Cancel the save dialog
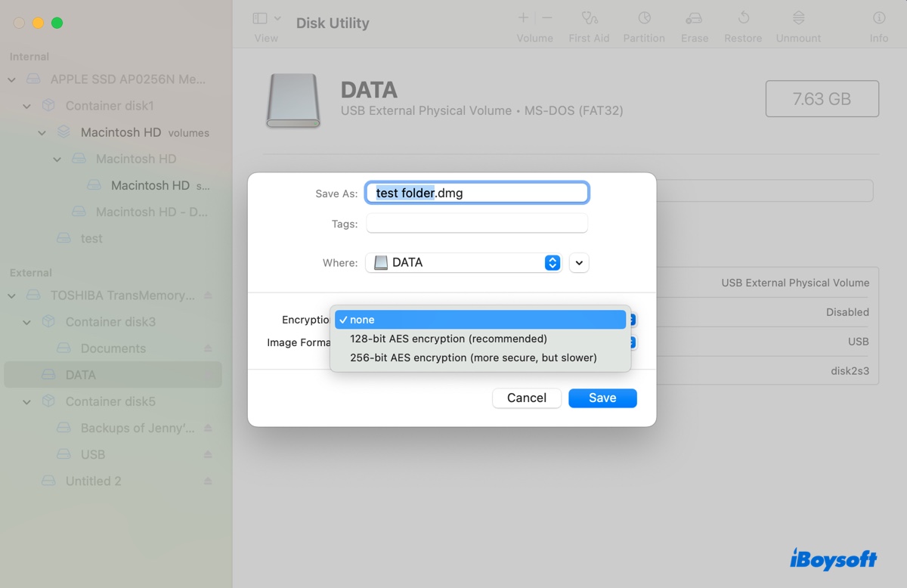Viewport: 907px width, 588px height. [526, 398]
